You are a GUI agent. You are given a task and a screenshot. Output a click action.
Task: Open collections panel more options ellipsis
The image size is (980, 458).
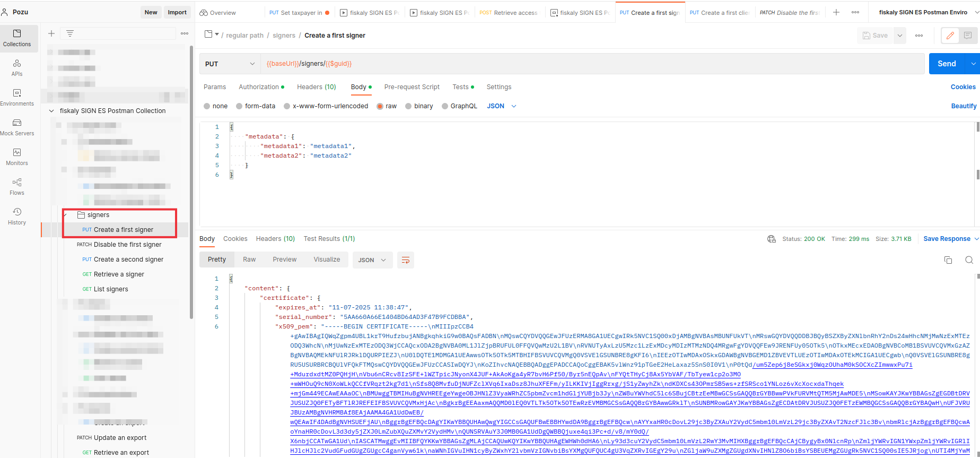185,33
